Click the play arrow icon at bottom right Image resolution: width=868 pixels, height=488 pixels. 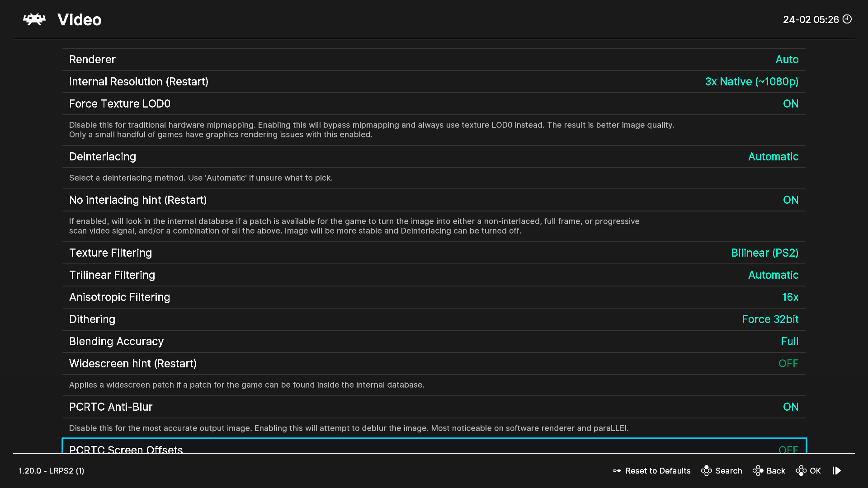pos(837,471)
